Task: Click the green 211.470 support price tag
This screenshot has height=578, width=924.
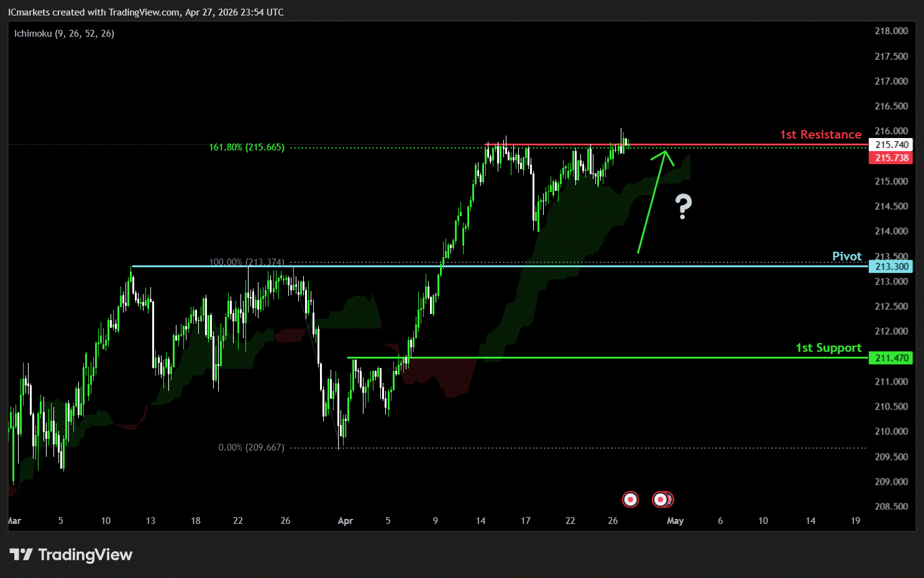Action: [x=892, y=358]
